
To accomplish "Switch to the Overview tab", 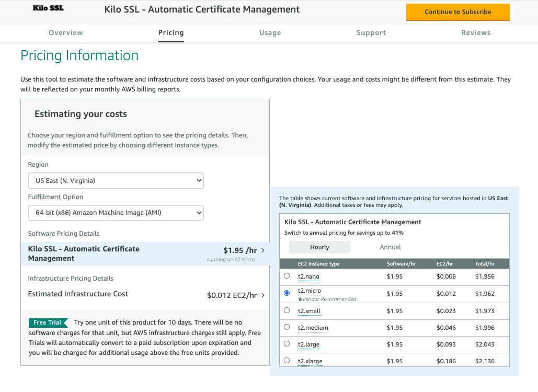I will (x=66, y=32).
